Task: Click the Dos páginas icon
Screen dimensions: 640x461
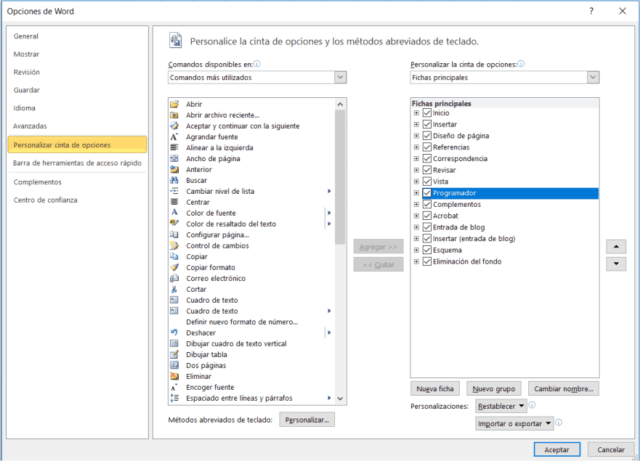Action: (x=175, y=365)
